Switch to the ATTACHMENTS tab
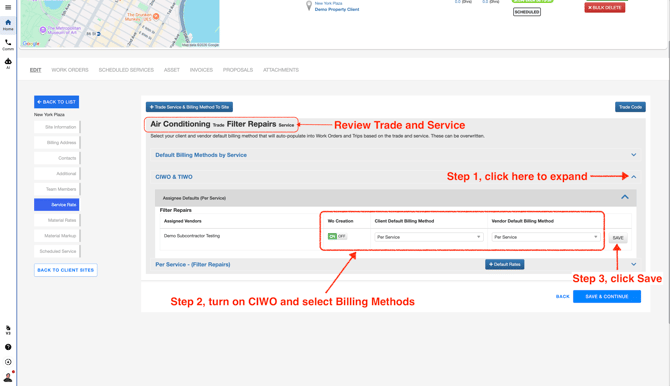The image size is (670, 386). pos(281,70)
